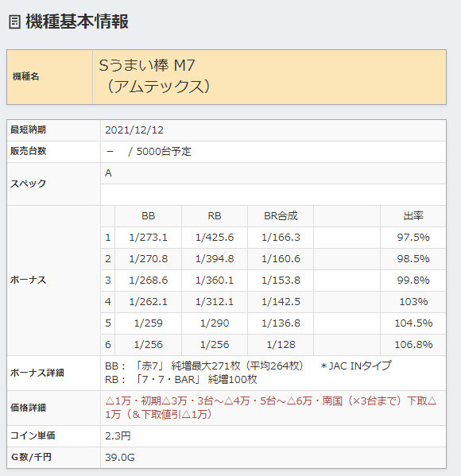The height and width of the screenshot is (476, 461).
Task: Click the 出率 column header
Action: pos(413,216)
